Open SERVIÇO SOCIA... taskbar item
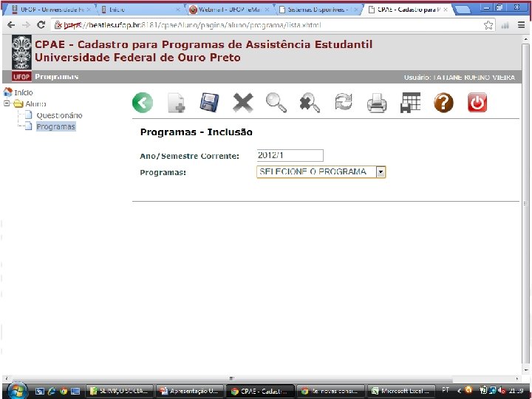The image size is (532, 399). pos(119,391)
